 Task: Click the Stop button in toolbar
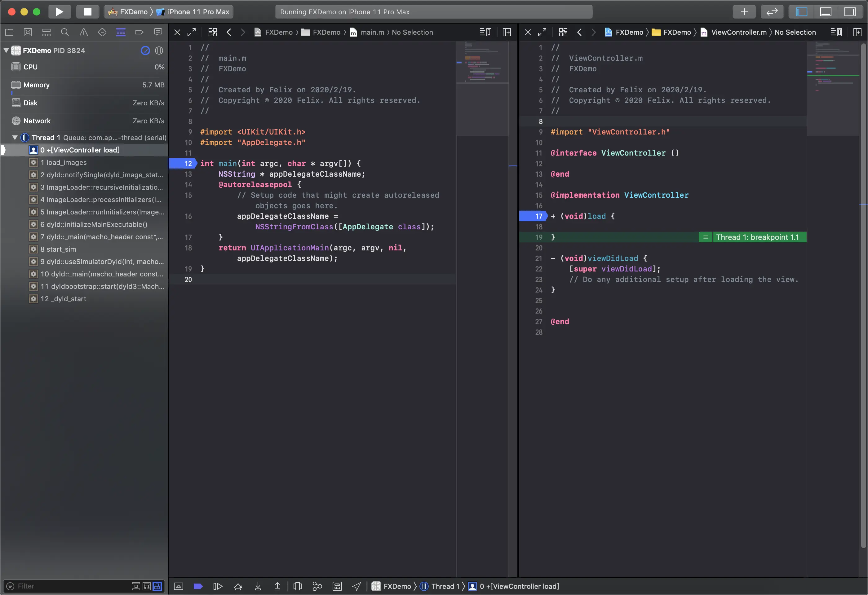87,11
